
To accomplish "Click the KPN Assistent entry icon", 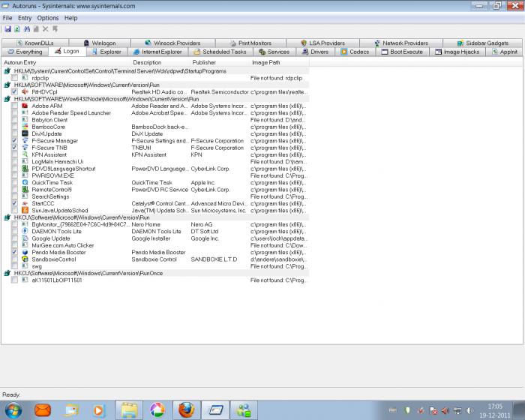I will (x=25, y=154).
